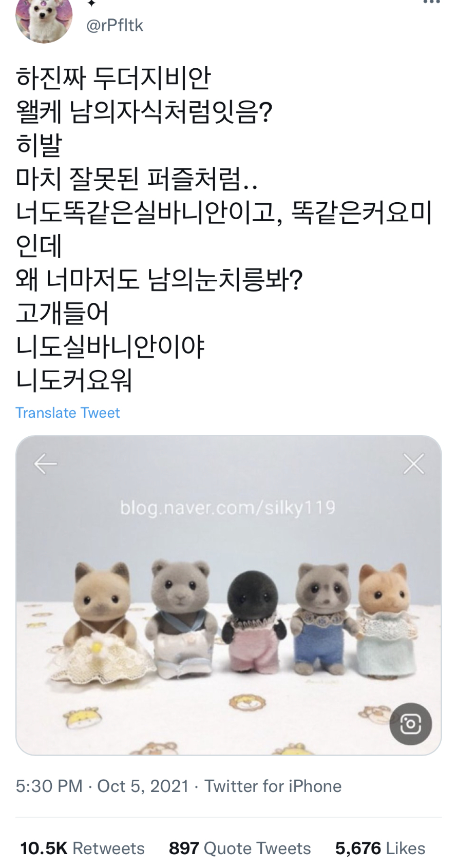View the 10.5K Retweets list
The height and width of the screenshot is (868, 457).
pos(82,848)
